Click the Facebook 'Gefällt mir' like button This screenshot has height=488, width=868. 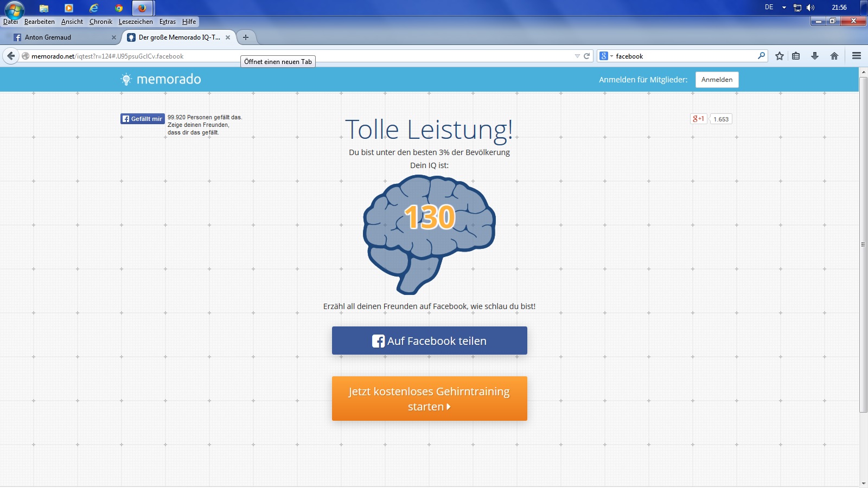142,119
